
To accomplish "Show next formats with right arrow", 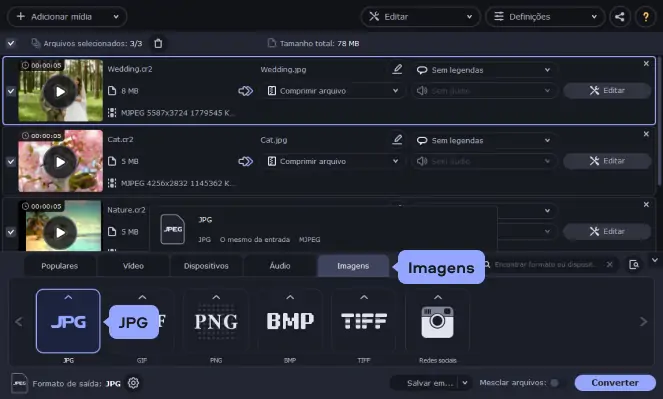I will click(644, 322).
